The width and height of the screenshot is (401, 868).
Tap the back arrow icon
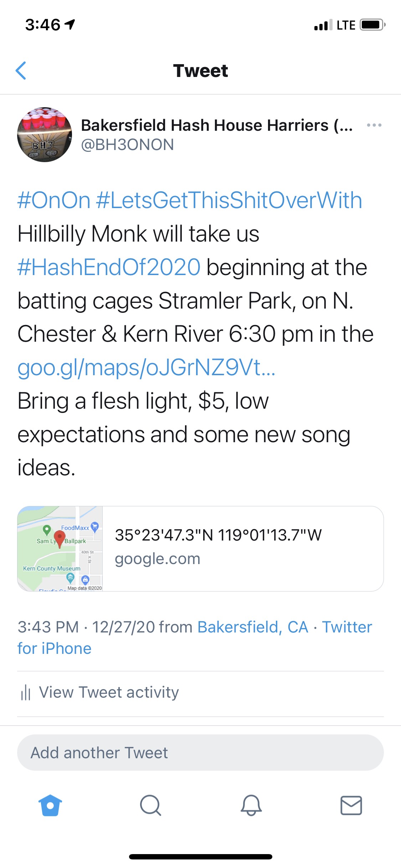pyautogui.click(x=21, y=71)
